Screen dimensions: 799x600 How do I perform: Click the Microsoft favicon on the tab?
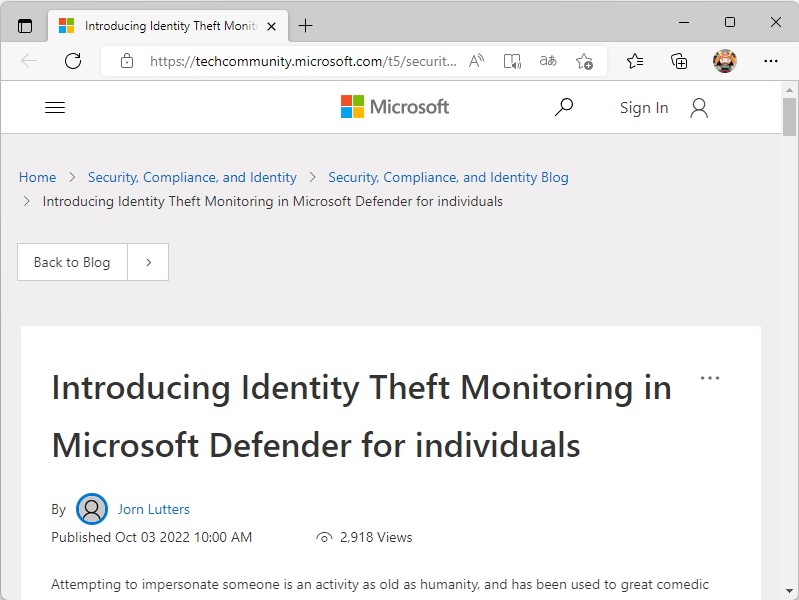coord(66,25)
